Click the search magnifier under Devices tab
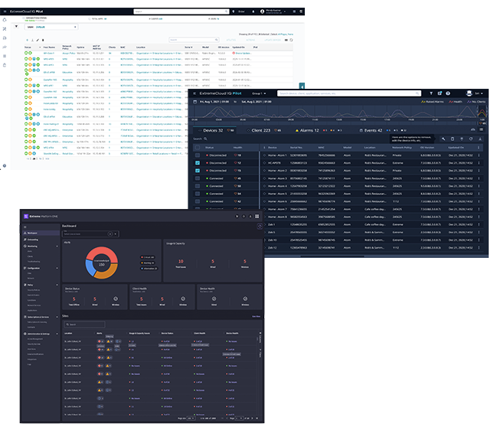This screenshot has height=434, width=504. click(x=205, y=139)
